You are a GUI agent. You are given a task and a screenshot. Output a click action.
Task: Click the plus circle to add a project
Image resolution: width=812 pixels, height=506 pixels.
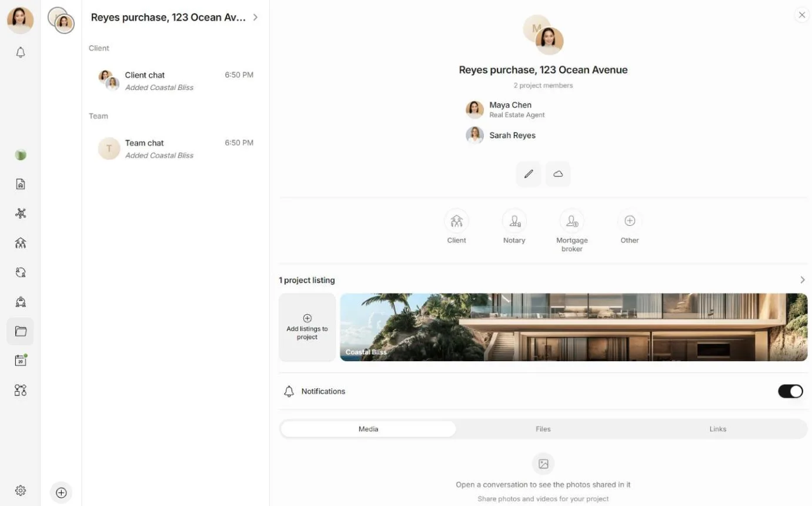click(61, 493)
